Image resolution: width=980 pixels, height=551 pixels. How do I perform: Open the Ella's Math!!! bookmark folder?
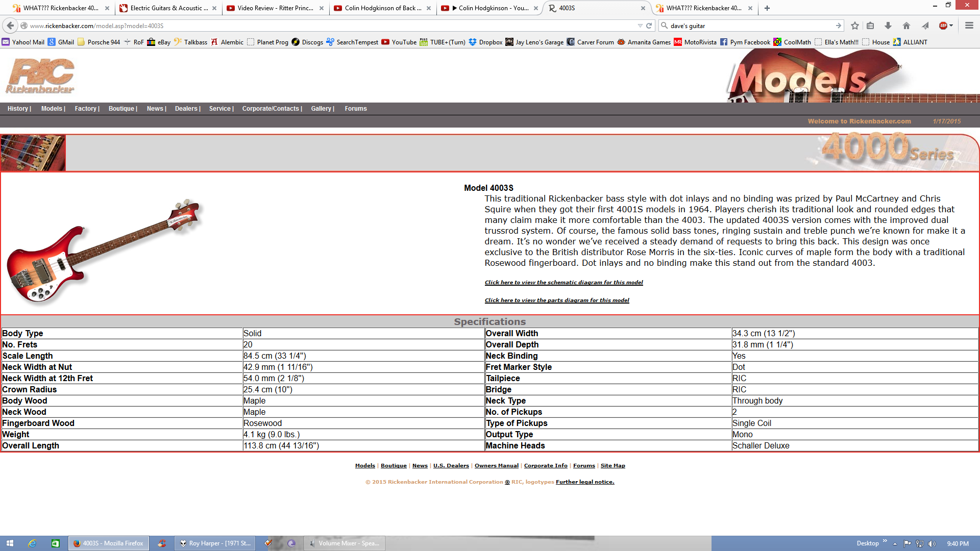coord(836,42)
